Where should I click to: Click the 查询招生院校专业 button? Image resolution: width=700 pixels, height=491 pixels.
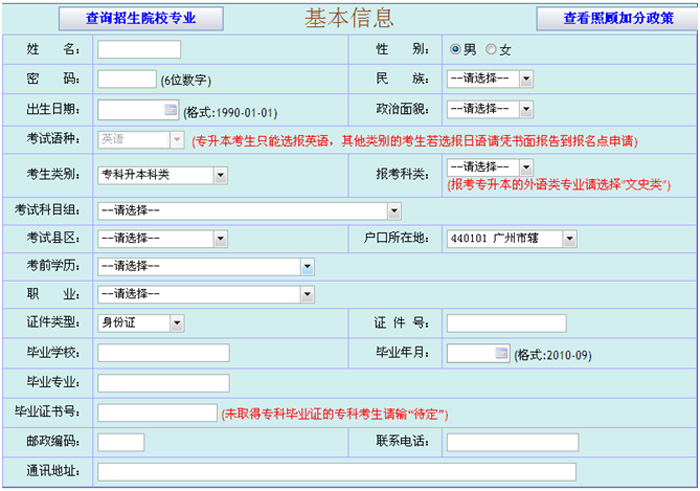[x=141, y=18]
